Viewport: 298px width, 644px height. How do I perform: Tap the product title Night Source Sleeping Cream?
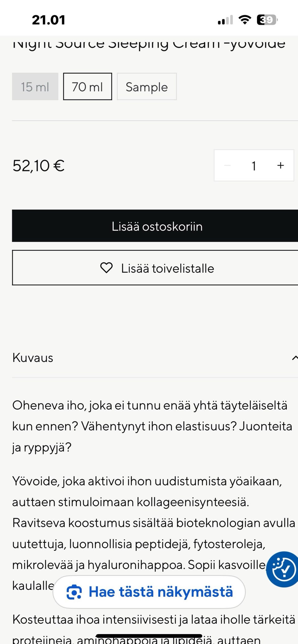pos(149,43)
